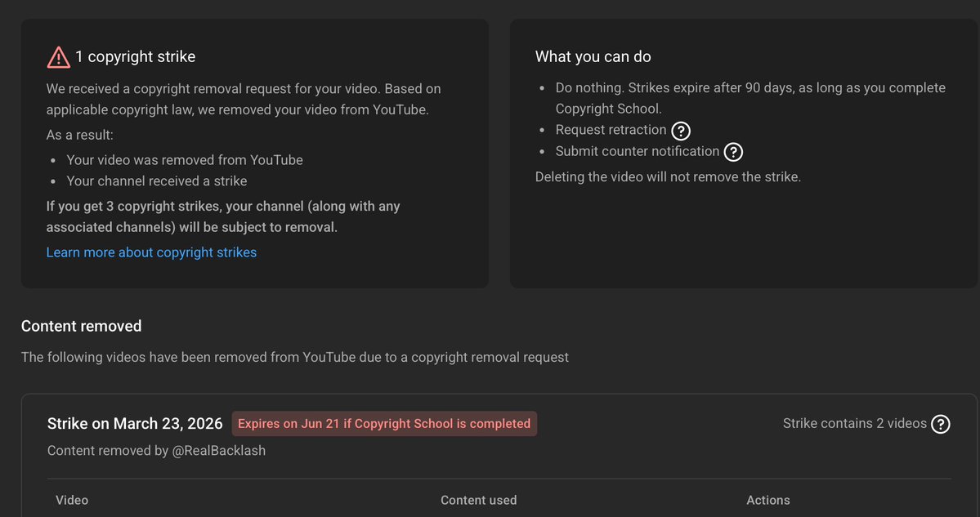
Task: Click the Actions column header
Action: (x=768, y=500)
